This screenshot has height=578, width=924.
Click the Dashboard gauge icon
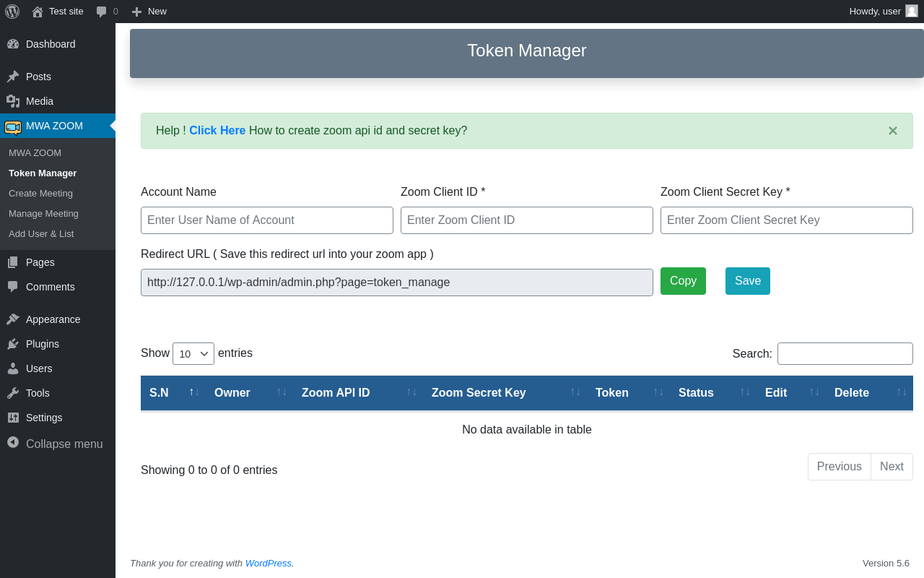[13, 44]
